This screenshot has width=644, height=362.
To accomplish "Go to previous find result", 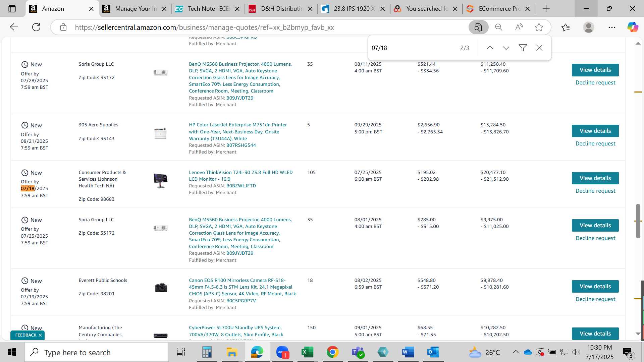I will [x=490, y=48].
